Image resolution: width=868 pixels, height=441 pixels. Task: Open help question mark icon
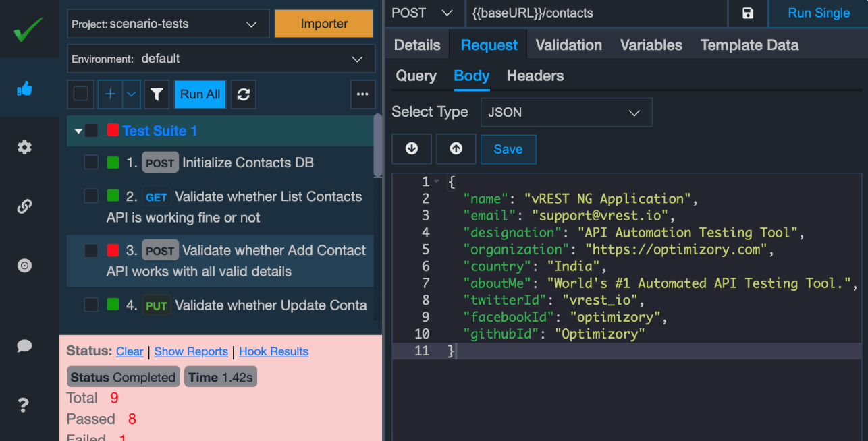pyautogui.click(x=25, y=405)
